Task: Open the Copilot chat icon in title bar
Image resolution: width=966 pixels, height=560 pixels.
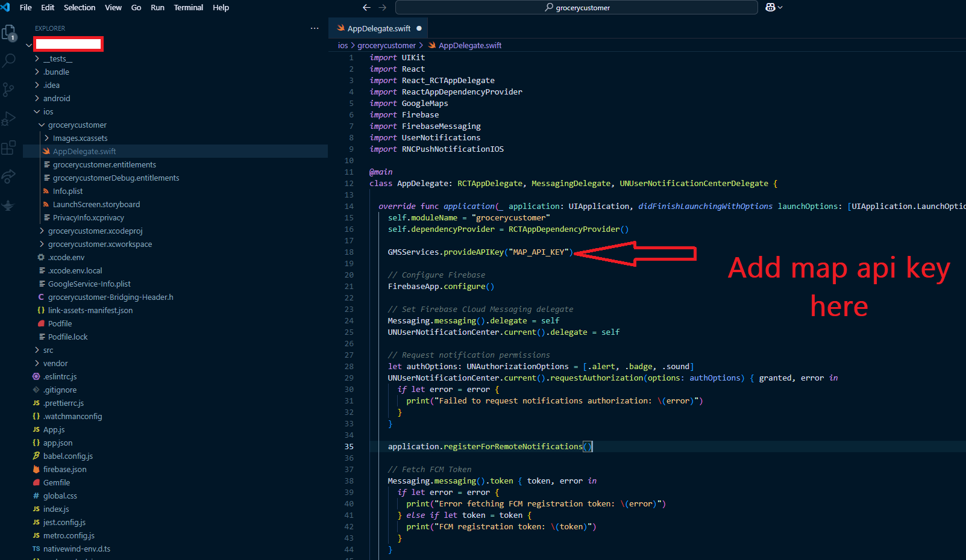Action: pos(770,7)
